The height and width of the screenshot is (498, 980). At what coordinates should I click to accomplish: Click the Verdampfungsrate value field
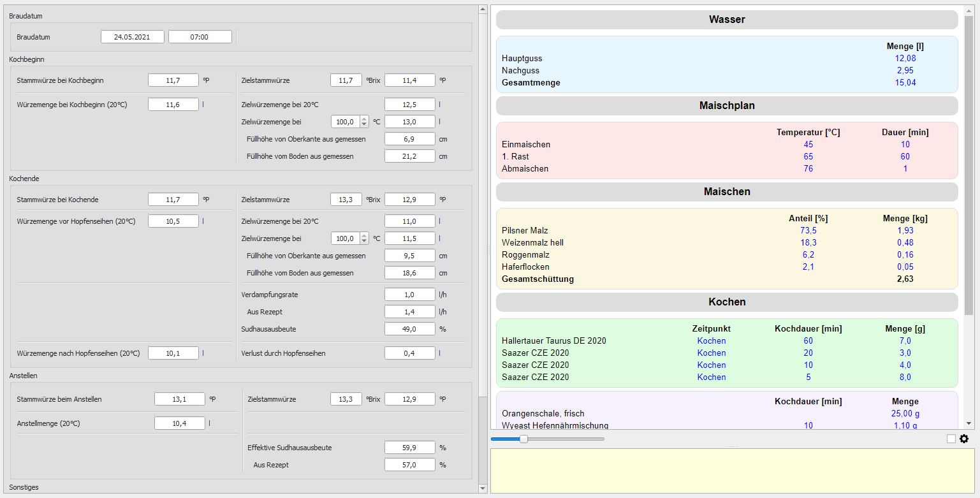tap(409, 295)
